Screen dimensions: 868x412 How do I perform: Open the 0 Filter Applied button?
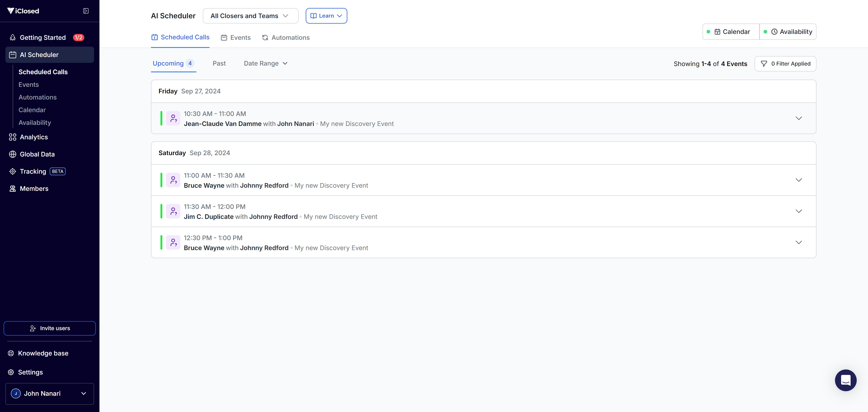[785, 64]
